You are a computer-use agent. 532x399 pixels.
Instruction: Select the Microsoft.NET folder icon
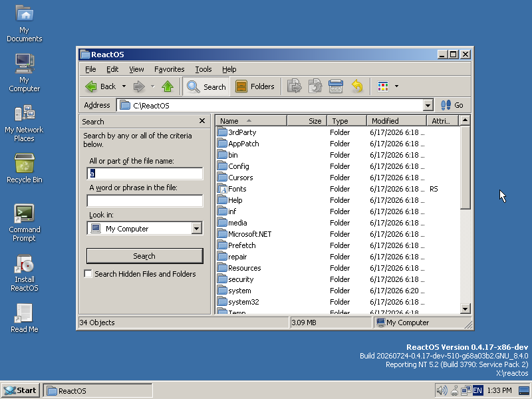point(222,234)
